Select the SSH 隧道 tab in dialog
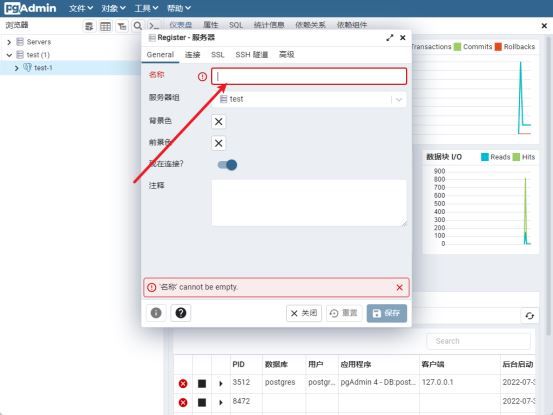Image resolution: width=553 pixels, height=415 pixels. click(252, 55)
